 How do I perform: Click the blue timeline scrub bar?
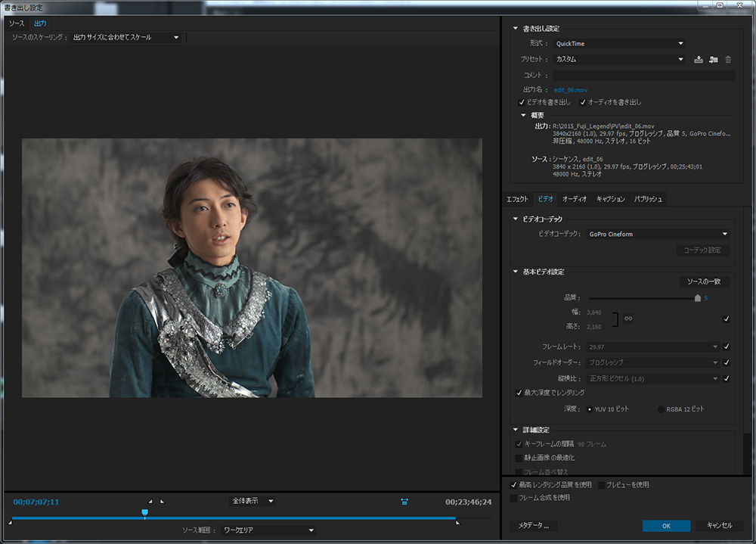234,518
